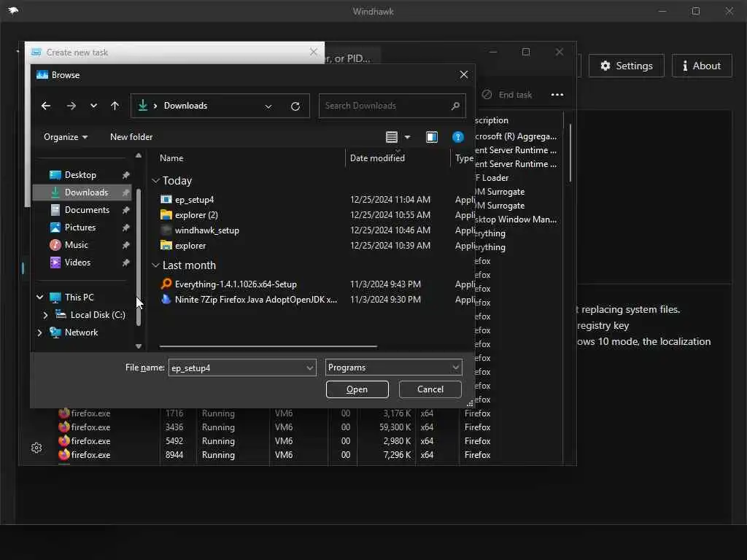Create a New folder
The image size is (747, 560).
coord(131,137)
